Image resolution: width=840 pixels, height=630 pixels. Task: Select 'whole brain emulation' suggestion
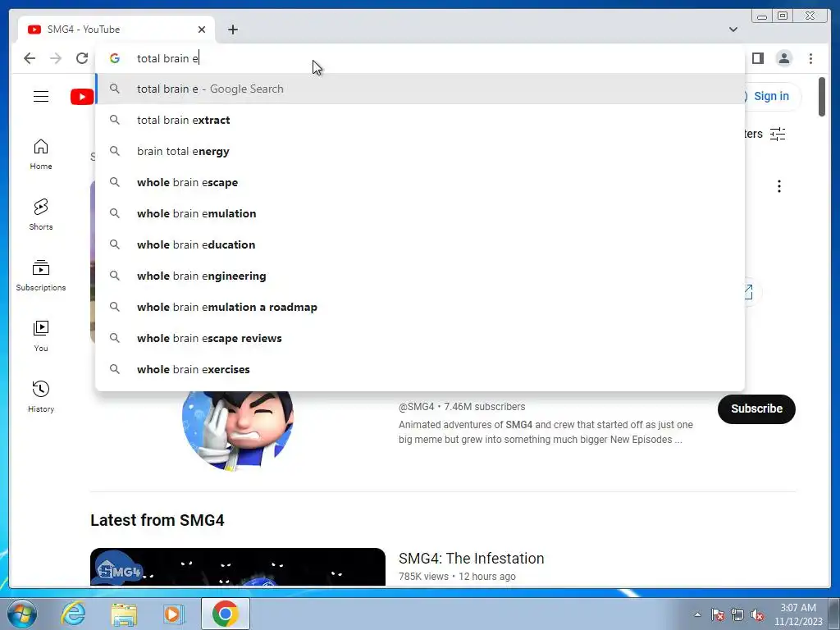tap(420, 213)
